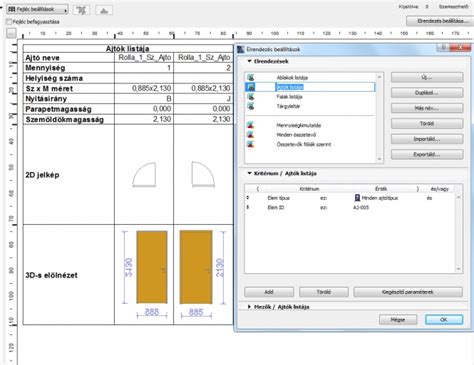Click the dialog help question-mark button
The image size is (474, 365).
(x=443, y=48)
